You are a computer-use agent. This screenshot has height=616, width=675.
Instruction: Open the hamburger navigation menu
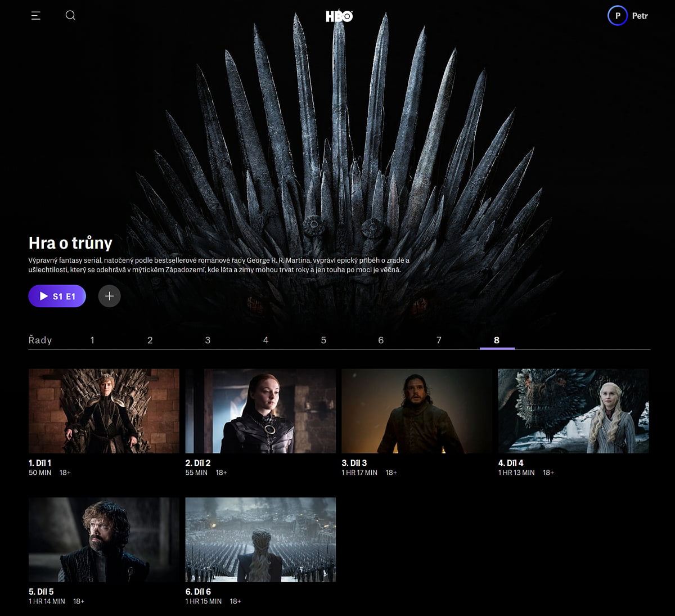(35, 15)
